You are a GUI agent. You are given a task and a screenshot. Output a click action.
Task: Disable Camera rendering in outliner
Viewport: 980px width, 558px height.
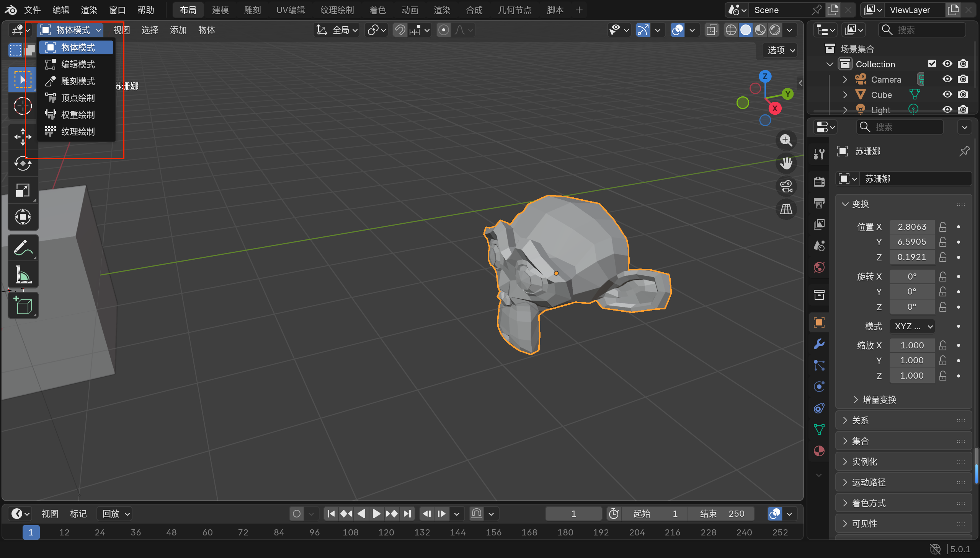(962, 79)
